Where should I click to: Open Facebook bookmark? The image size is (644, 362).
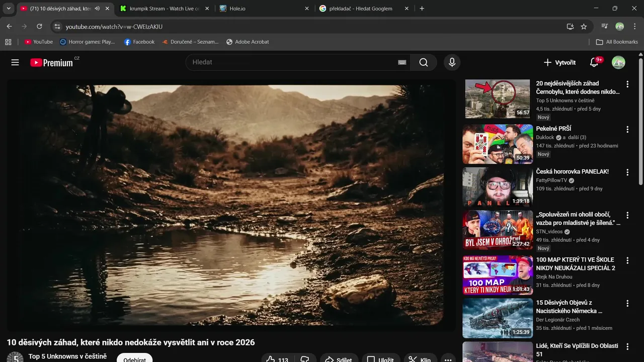click(x=139, y=42)
